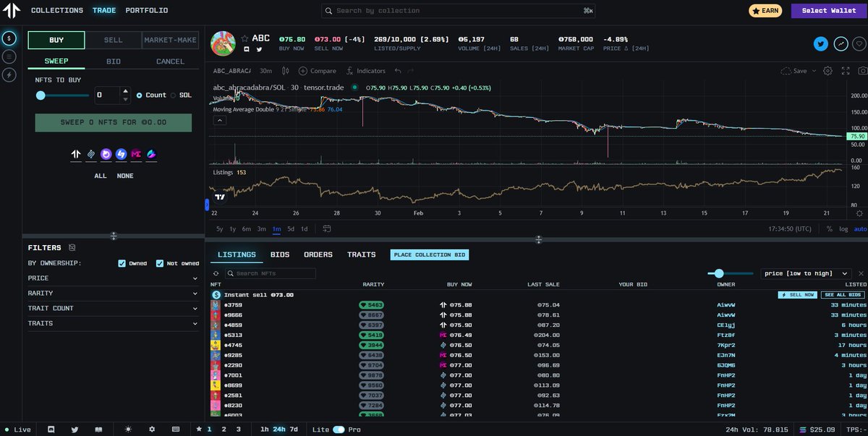
Task: Click the NFTs to buy slider handle
Action: 41,95
